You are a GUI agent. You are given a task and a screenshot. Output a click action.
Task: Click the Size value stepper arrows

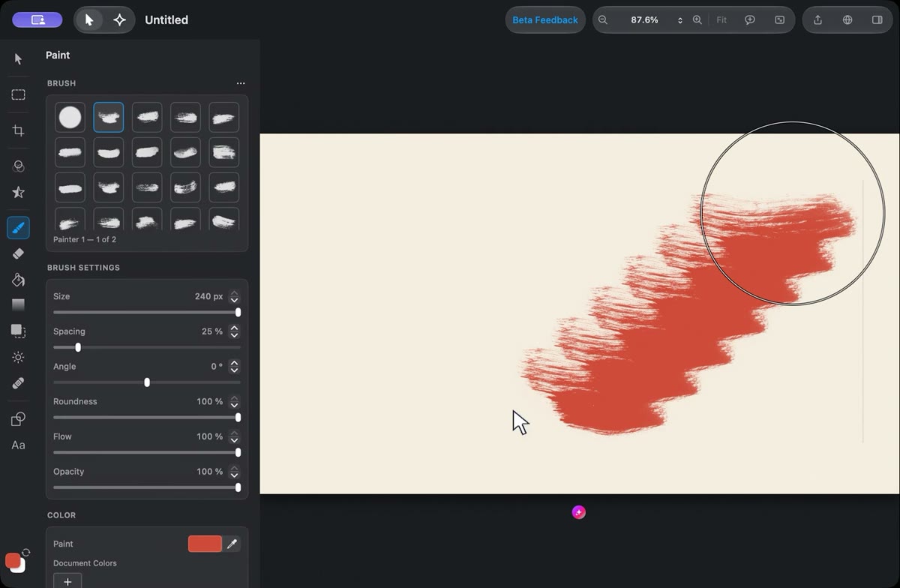tap(234, 296)
